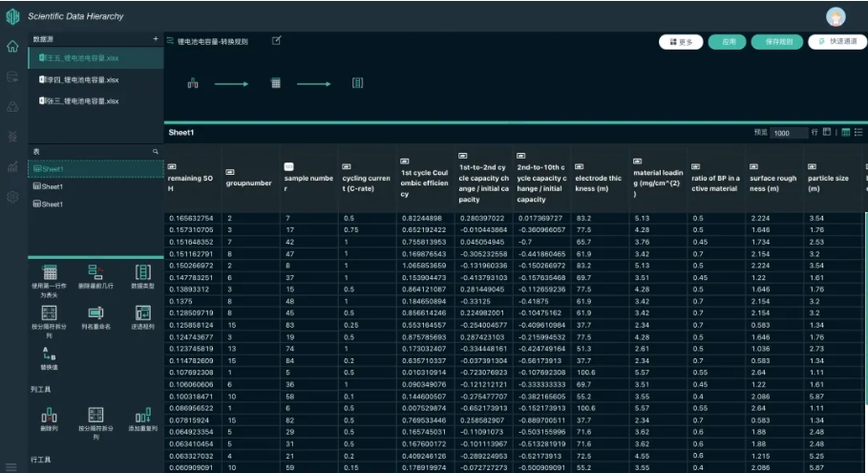This screenshot has height=473, width=868.
Task: Click the 删除列 column tool
Action: pos(50,415)
